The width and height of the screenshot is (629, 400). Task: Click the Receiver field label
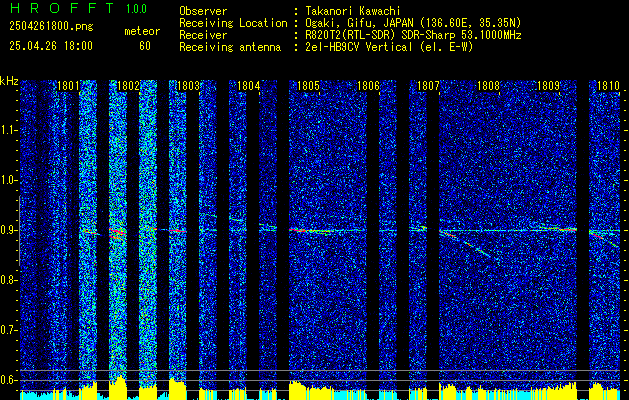(203, 35)
